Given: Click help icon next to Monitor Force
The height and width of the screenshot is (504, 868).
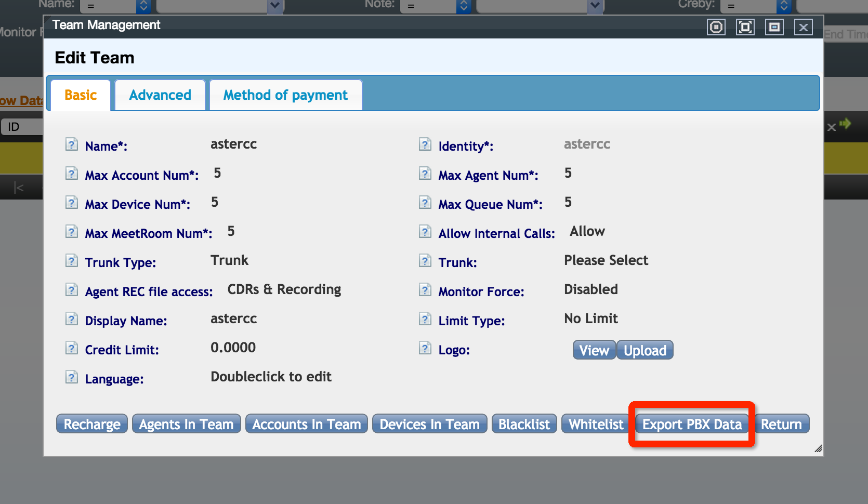Looking at the screenshot, I should tap(425, 290).
